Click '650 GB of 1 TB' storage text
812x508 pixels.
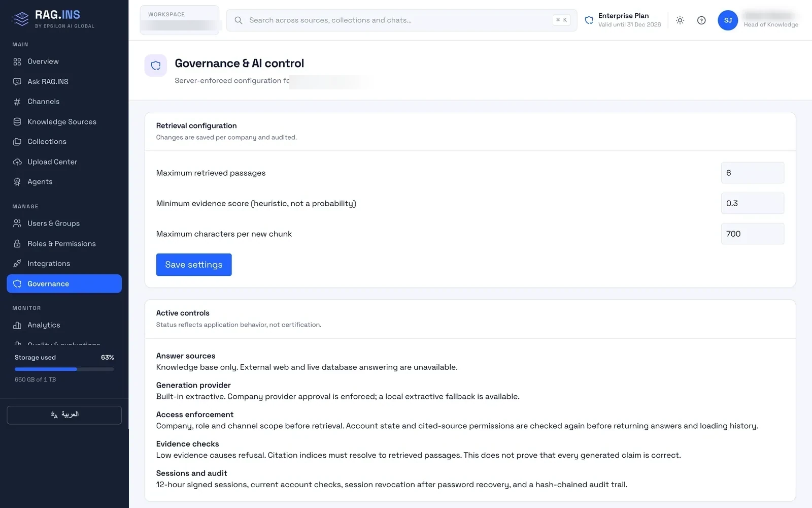pyautogui.click(x=36, y=379)
